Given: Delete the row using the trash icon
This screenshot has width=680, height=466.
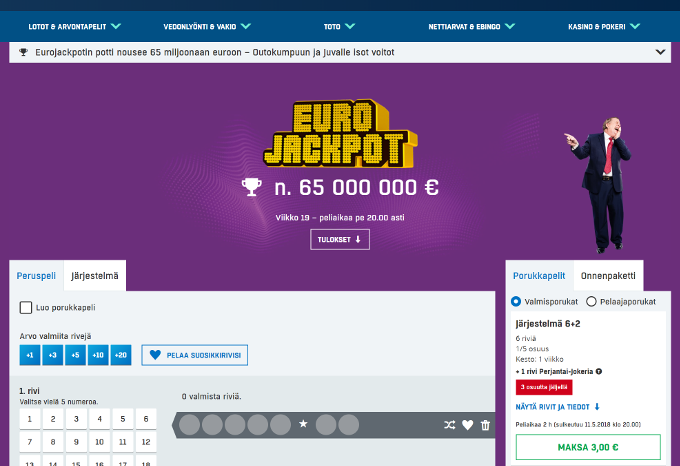Looking at the screenshot, I should point(485,425).
